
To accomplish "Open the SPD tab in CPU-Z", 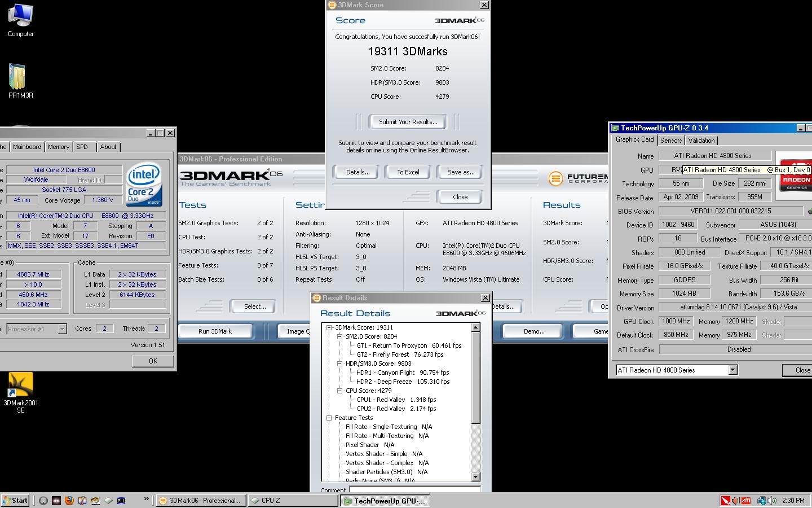I will pyautogui.click(x=82, y=147).
